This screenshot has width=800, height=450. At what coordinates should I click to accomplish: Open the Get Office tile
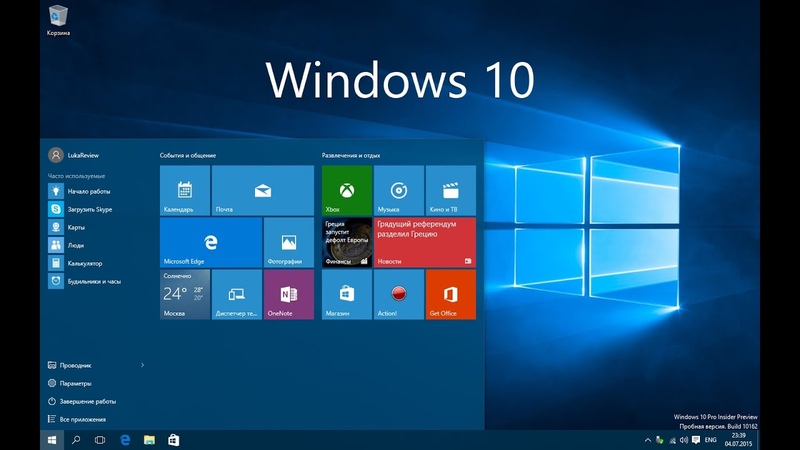(451, 294)
